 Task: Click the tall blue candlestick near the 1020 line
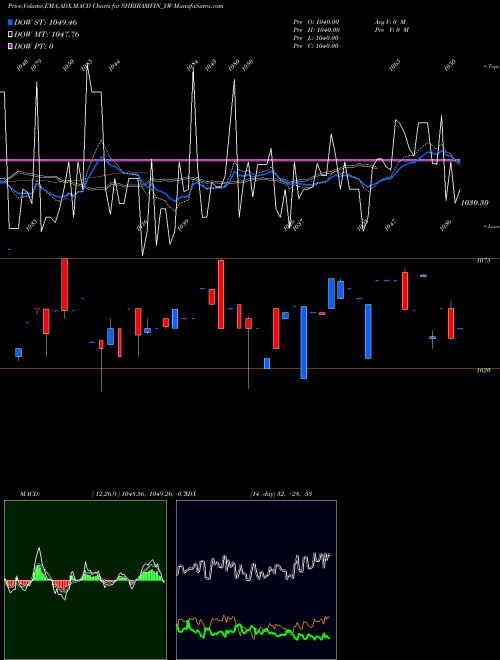pos(304,342)
